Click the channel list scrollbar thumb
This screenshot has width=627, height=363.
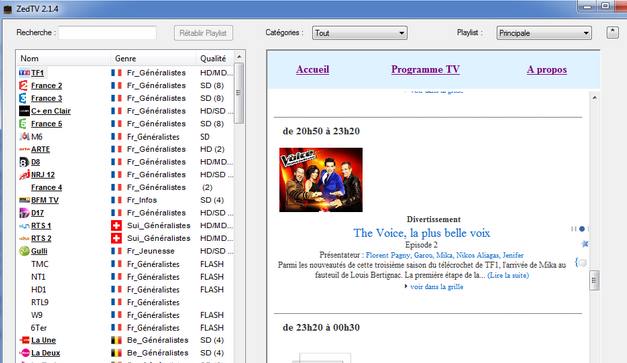click(239, 93)
